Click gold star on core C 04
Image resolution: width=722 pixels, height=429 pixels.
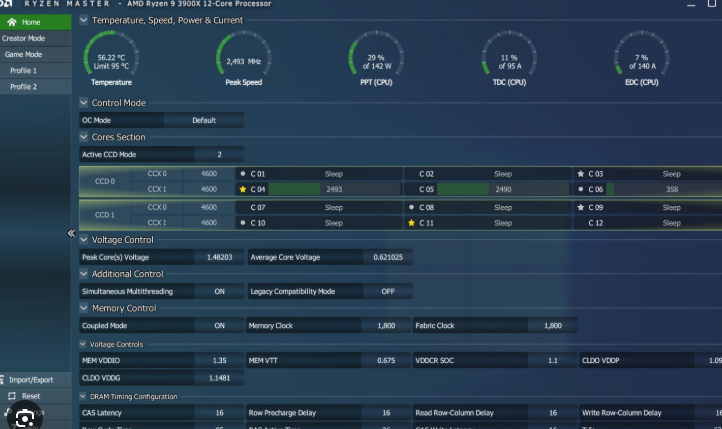pos(243,189)
